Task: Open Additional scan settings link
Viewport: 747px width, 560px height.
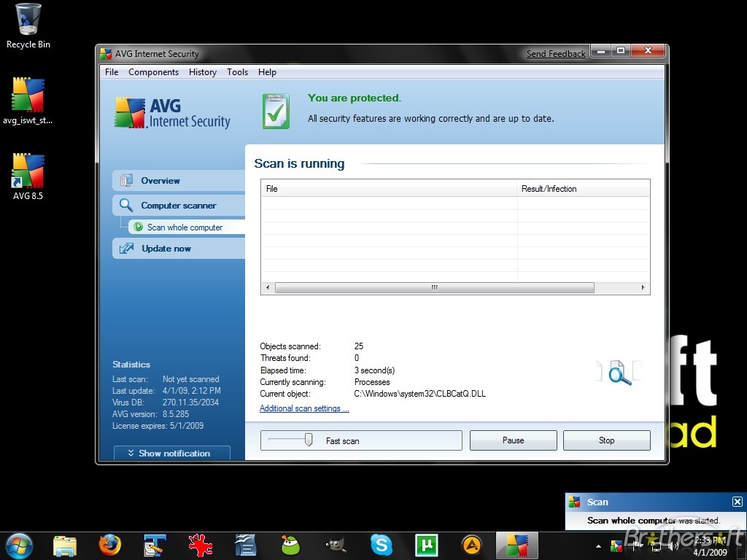Action: click(x=304, y=408)
